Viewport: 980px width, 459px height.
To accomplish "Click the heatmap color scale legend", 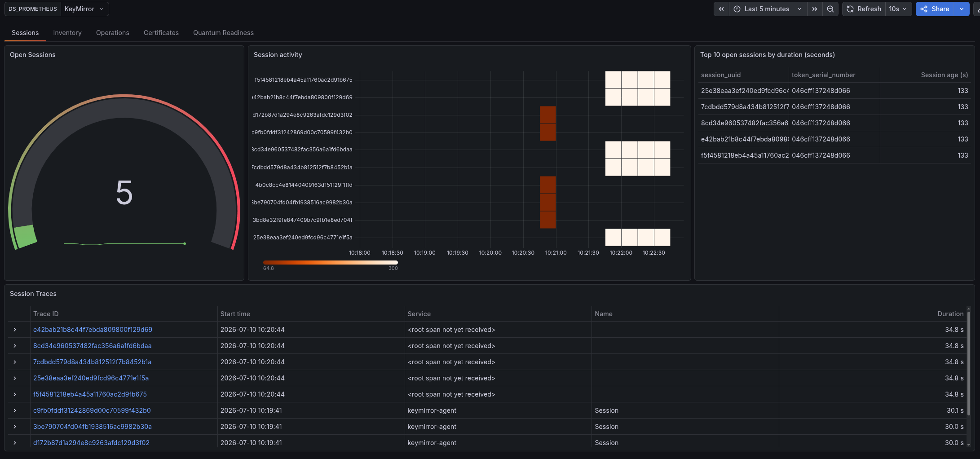I will [x=331, y=263].
